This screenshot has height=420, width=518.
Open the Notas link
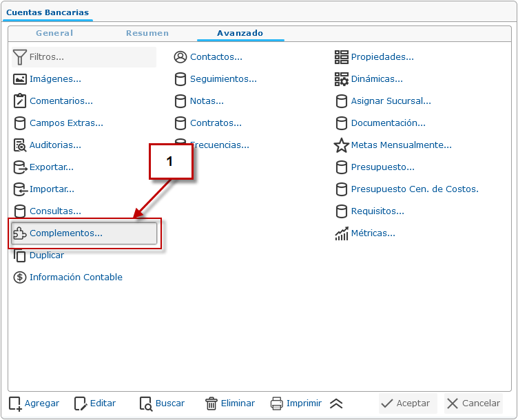pos(207,101)
